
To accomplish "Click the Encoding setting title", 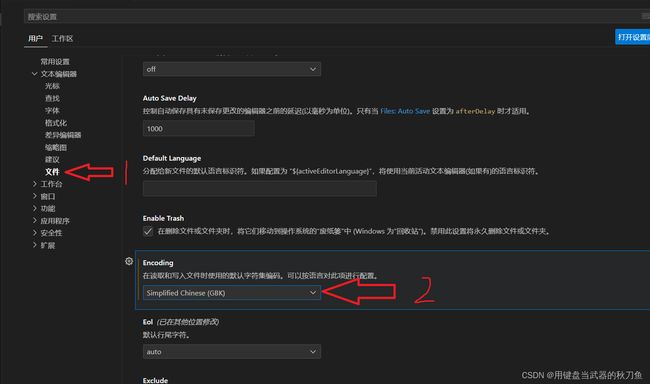I will (158, 262).
